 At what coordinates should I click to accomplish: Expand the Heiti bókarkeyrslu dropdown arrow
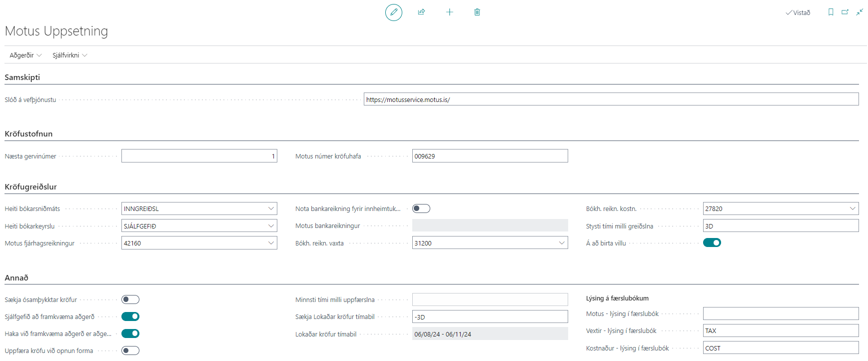pyautogui.click(x=271, y=226)
